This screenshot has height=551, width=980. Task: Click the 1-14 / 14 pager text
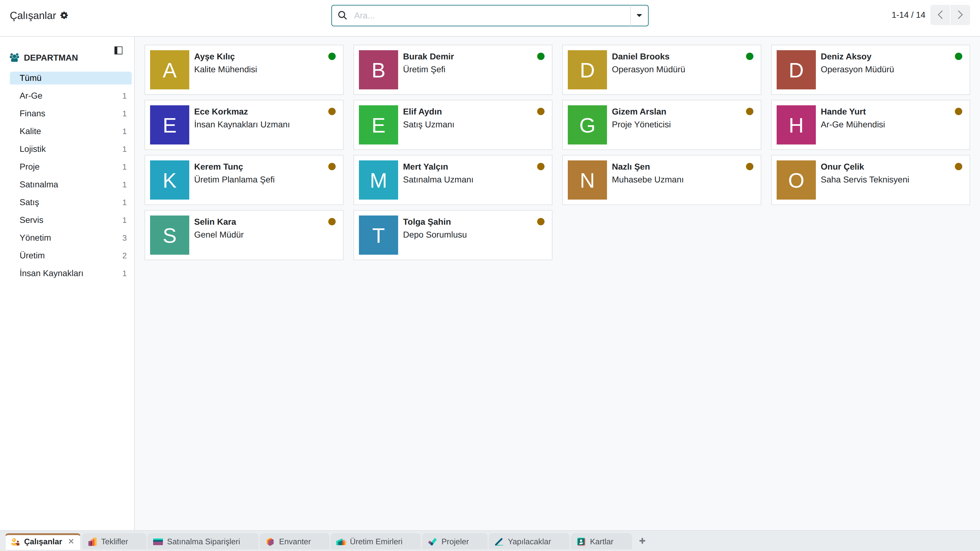[x=908, y=15]
